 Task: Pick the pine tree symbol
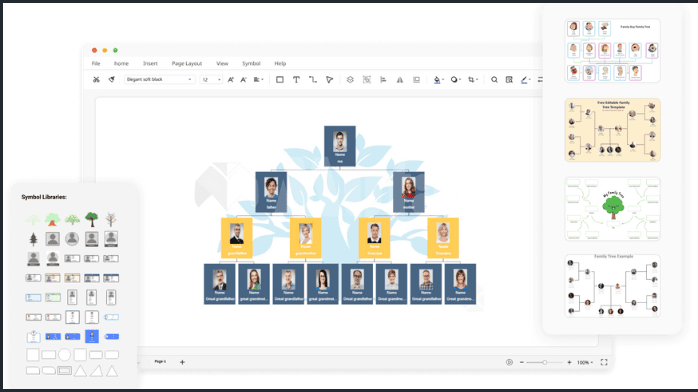[33, 239]
